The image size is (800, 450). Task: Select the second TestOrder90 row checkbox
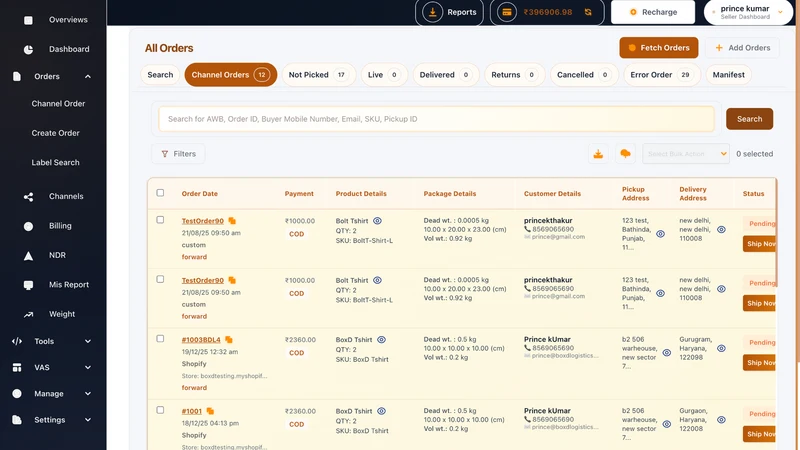click(x=160, y=279)
